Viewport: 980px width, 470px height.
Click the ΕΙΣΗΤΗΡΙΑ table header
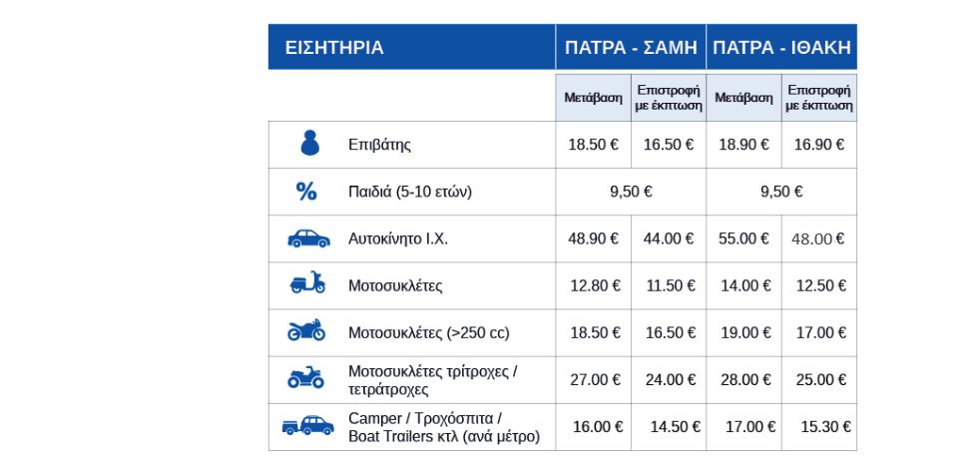[412, 47]
